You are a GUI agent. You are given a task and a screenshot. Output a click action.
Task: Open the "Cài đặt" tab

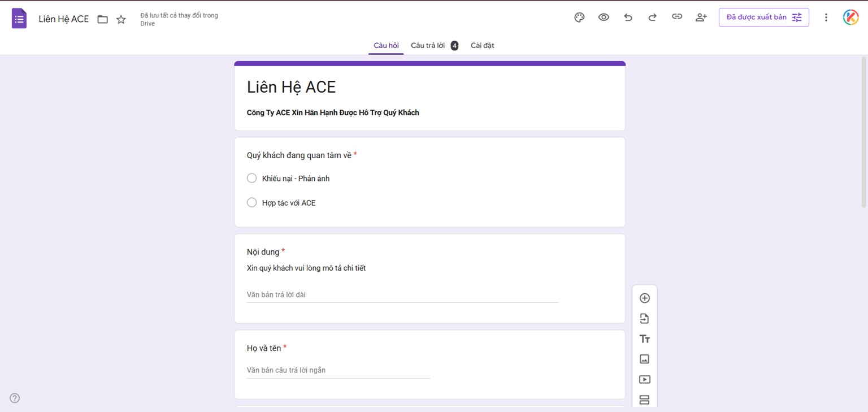click(482, 46)
